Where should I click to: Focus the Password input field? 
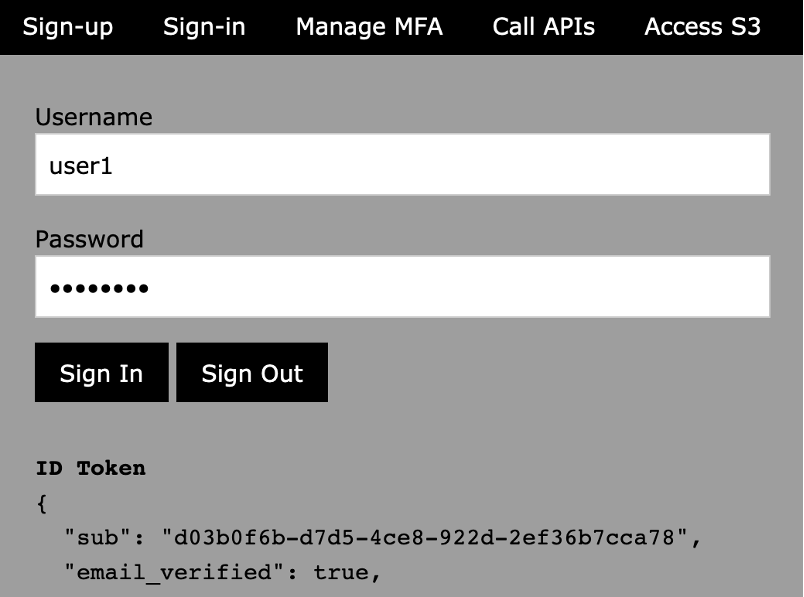pos(403,287)
